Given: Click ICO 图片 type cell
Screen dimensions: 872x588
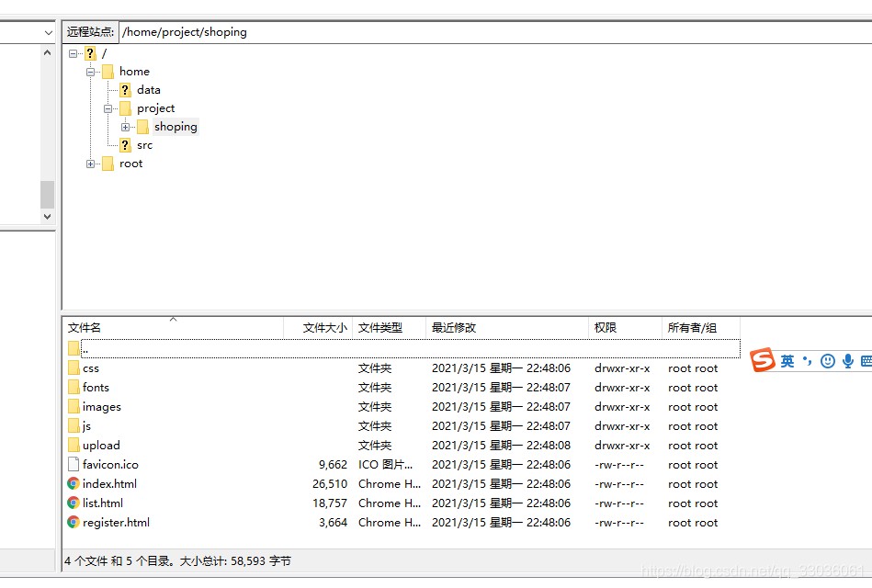Looking at the screenshot, I should [385, 465].
